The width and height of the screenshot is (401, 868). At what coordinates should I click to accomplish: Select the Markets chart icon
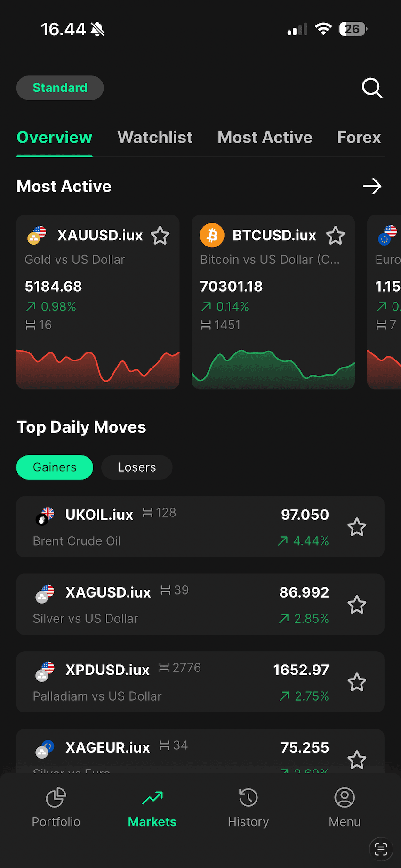point(152,797)
